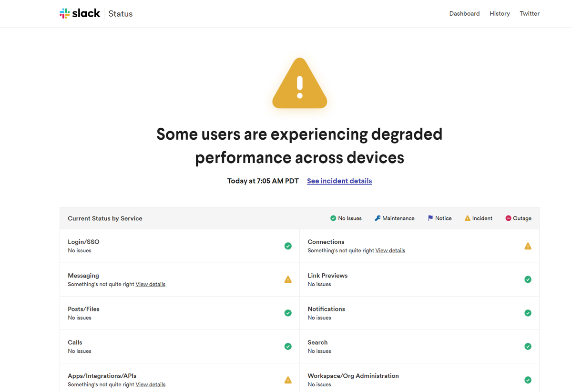
Task: Click the 'Incident' legend label
Action: tap(482, 218)
